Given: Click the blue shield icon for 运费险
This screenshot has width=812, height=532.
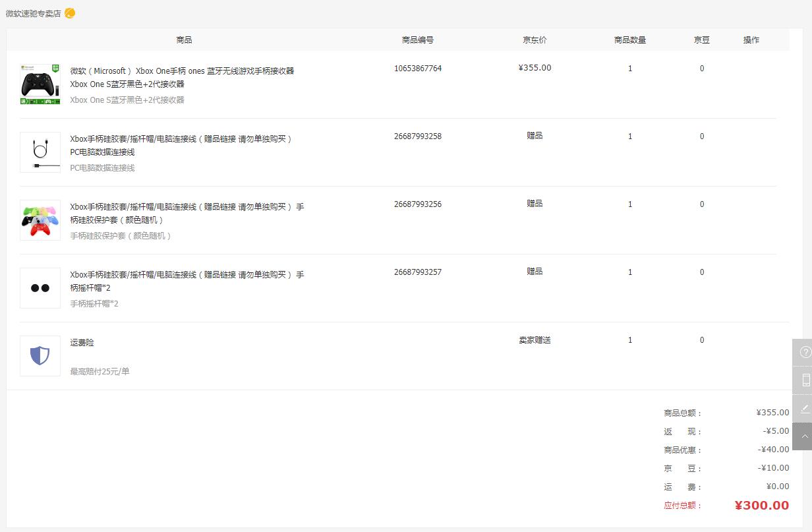Looking at the screenshot, I should [40, 355].
